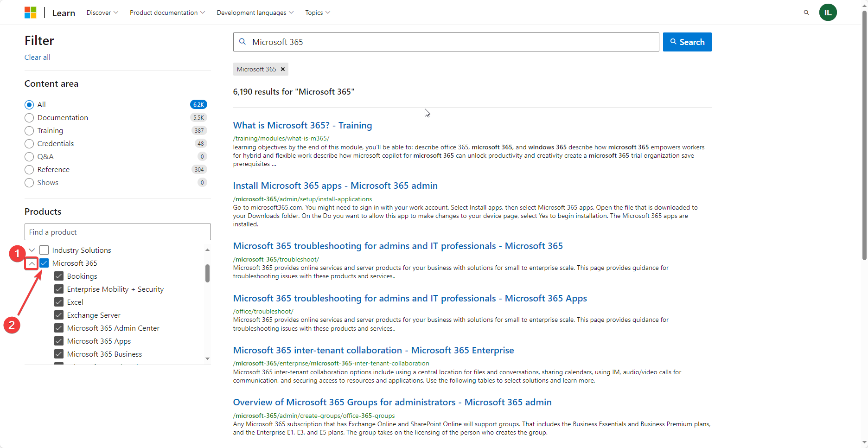Focus the Find a product field

pyautogui.click(x=118, y=232)
